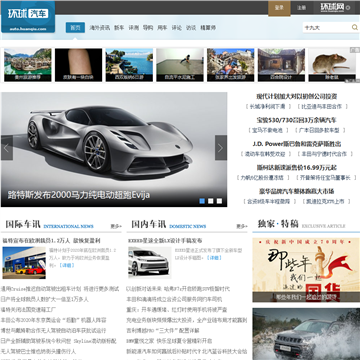Open the courtyard design thumbnail
Screen dimensions: 360x360
point(281,65)
